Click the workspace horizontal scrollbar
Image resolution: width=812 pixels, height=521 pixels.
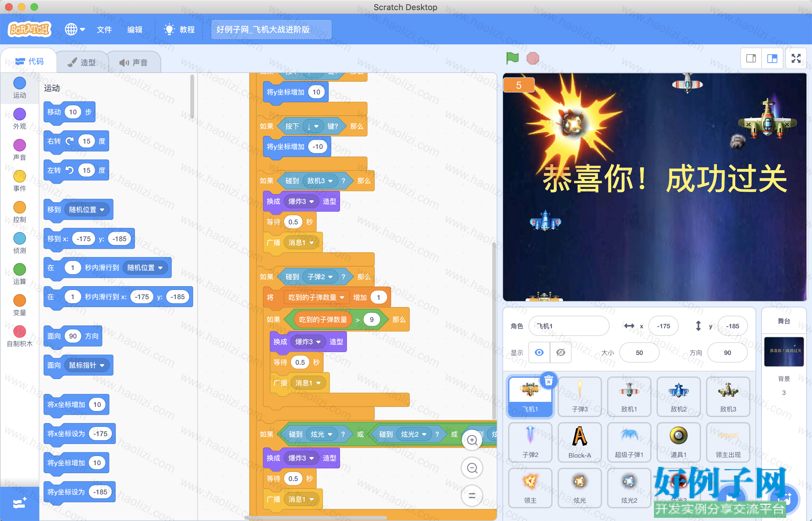[x=316, y=518]
